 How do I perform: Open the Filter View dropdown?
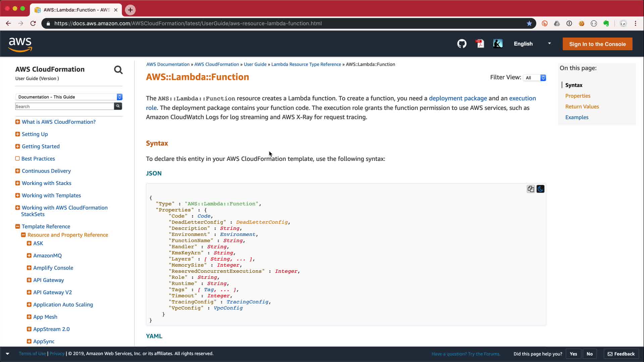pos(535,78)
